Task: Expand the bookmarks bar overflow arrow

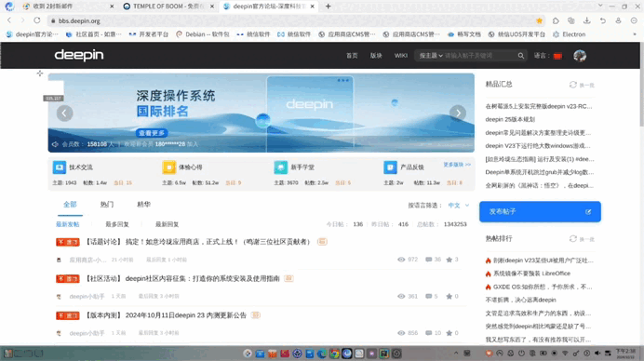Action: click(x=635, y=34)
